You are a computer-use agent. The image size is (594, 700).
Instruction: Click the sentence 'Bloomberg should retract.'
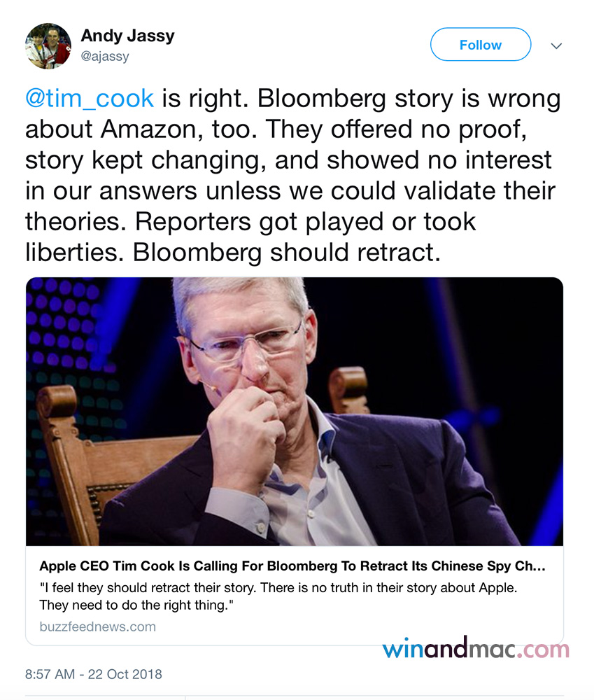[x=287, y=253]
